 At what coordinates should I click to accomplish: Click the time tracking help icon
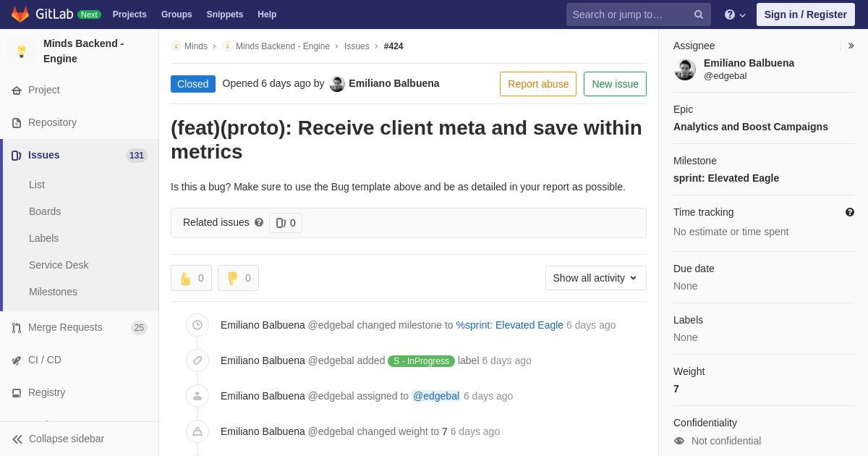[x=850, y=212]
